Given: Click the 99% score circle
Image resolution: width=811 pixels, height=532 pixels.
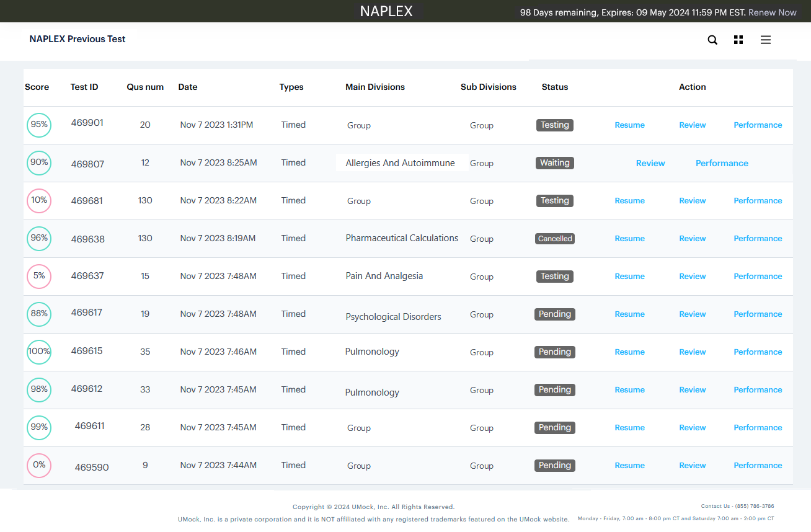Looking at the screenshot, I should point(39,427).
